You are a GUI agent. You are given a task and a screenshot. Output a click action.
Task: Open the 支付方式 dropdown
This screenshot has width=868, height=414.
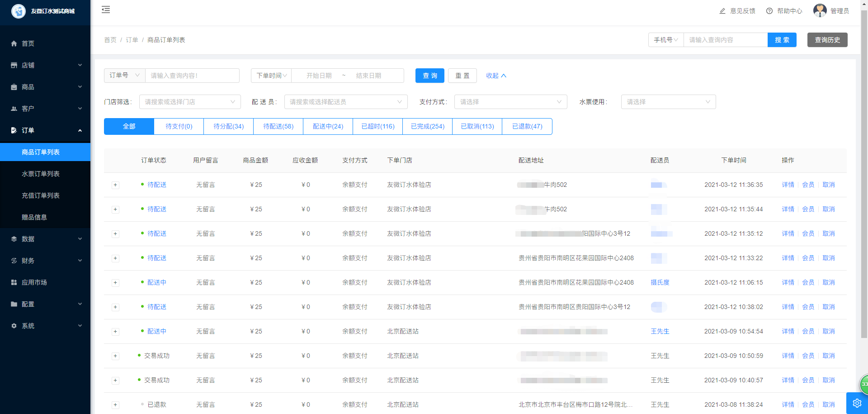pos(511,102)
